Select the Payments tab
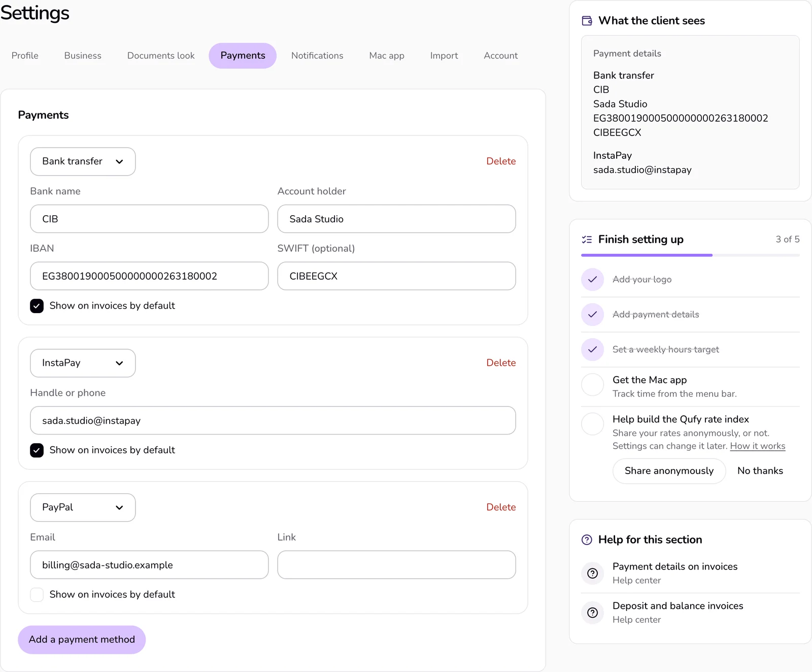 (243, 56)
